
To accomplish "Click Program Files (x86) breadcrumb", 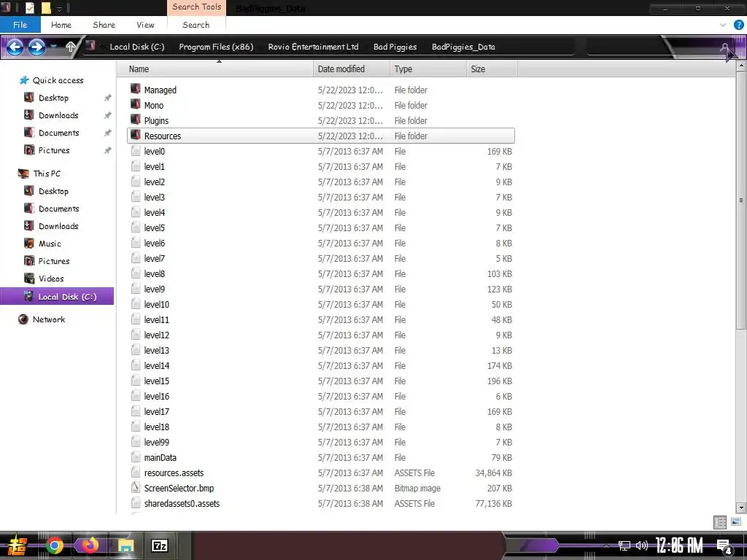I will pos(216,47).
